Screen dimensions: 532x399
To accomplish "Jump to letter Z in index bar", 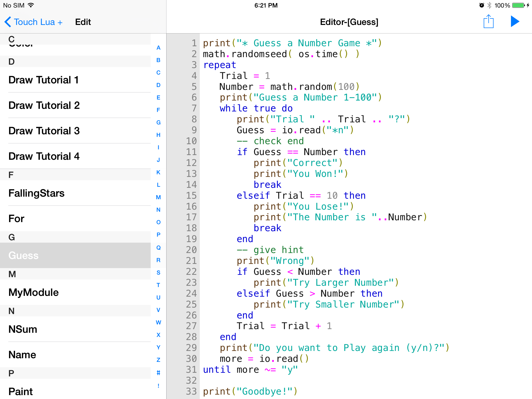I will pos(158,360).
